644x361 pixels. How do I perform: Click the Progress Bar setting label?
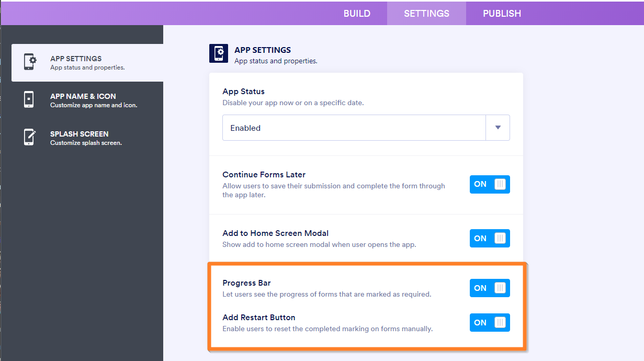[246, 283]
